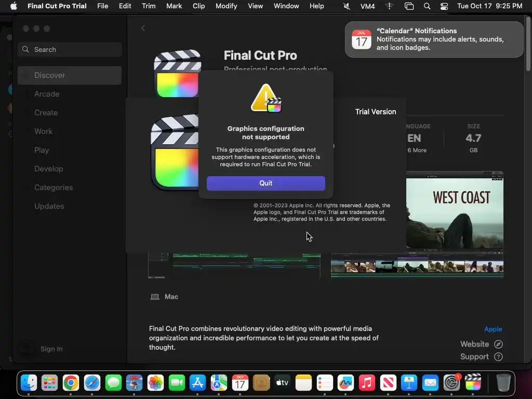The height and width of the screenshot is (399, 532).
Task: Open the Apple developer link
Action: click(493, 329)
